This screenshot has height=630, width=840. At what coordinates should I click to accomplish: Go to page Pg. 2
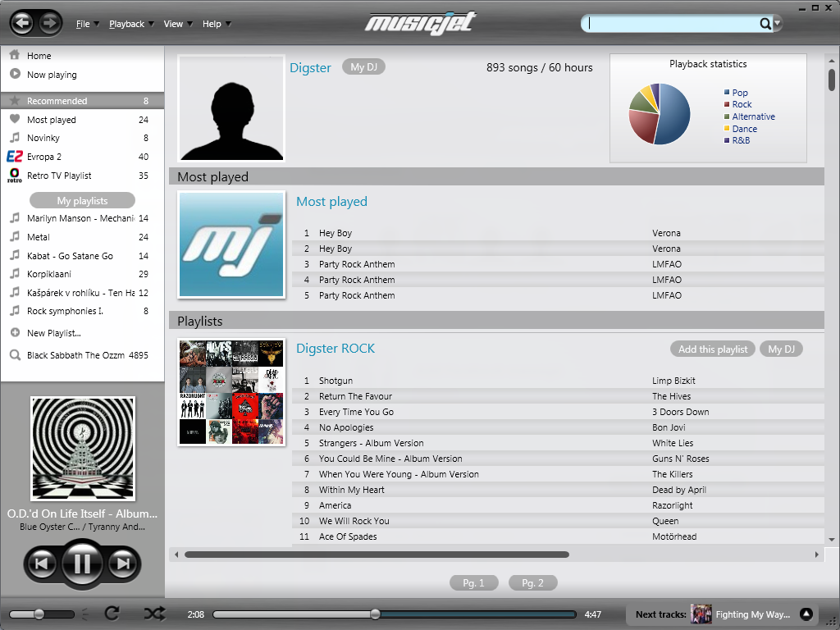tap(532, 583)
